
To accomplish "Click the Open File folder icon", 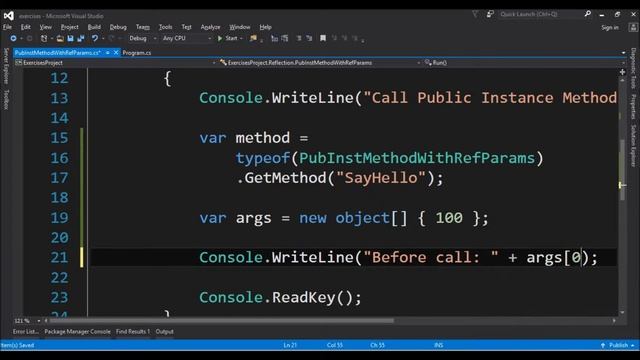I will (x=60, y=38).
